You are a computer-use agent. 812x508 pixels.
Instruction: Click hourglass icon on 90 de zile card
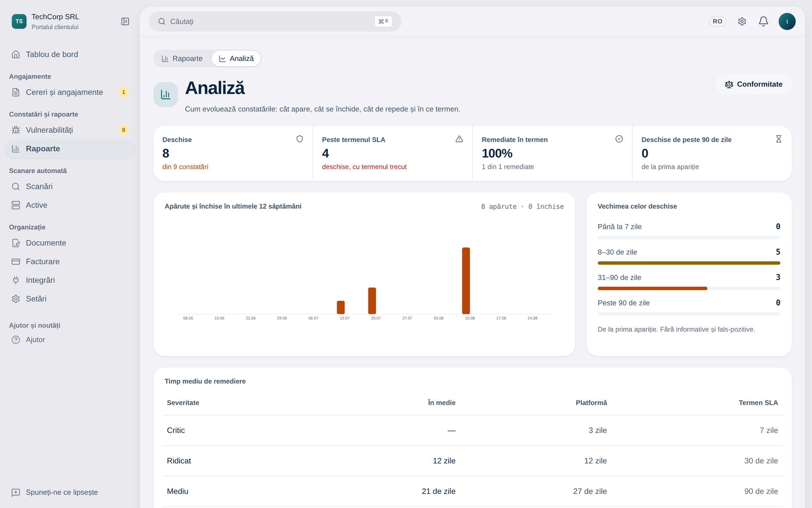(779, 139)
